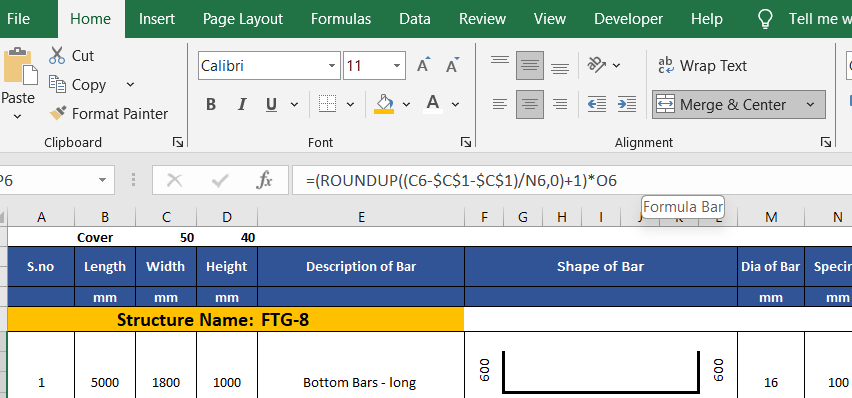
Task: Click the Cancel X in formula bar
Action: pos(174,180)
